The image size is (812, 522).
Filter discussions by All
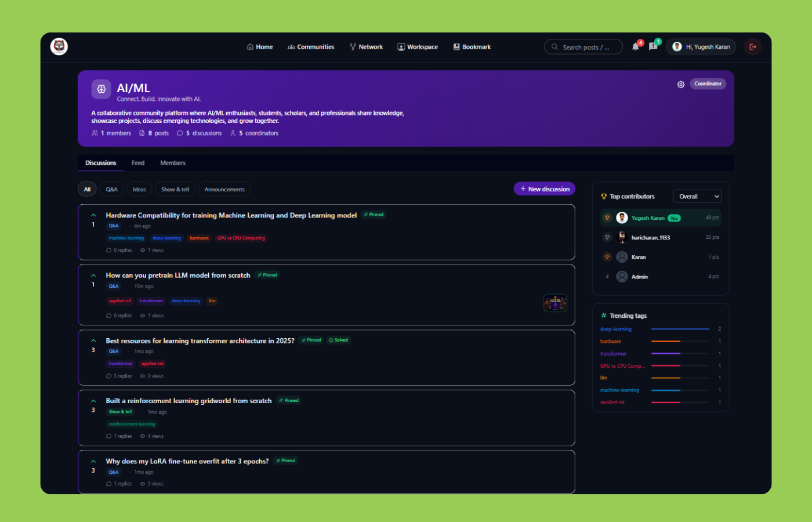click(87, 190)
